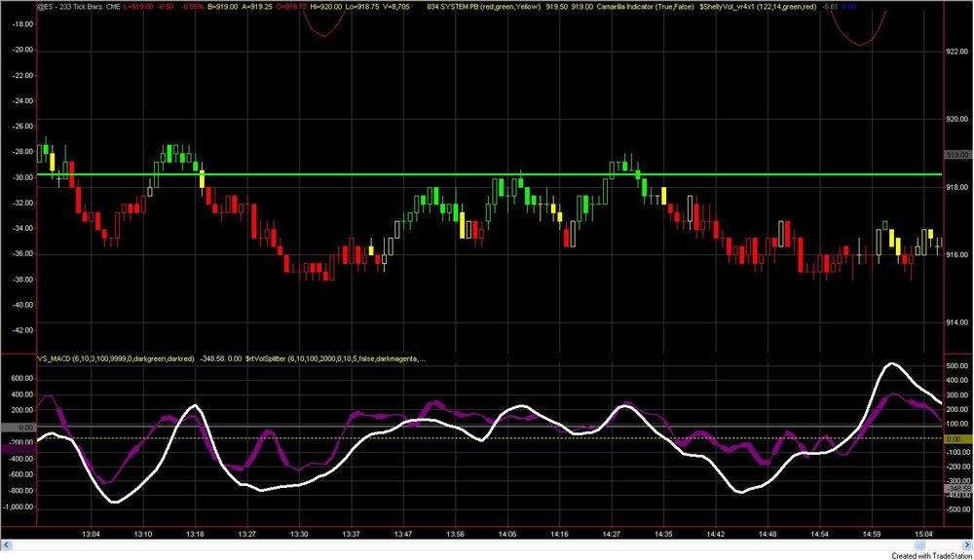This screenshot has width=974, height=560.
Task: Click the 'CME' exchange label in the header
Action: tap(112, 7)
